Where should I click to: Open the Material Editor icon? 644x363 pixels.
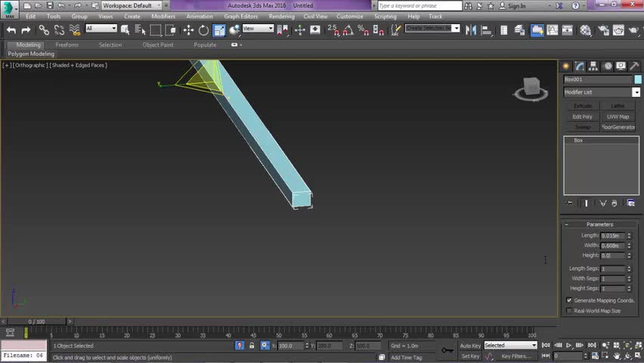point(586,30)
